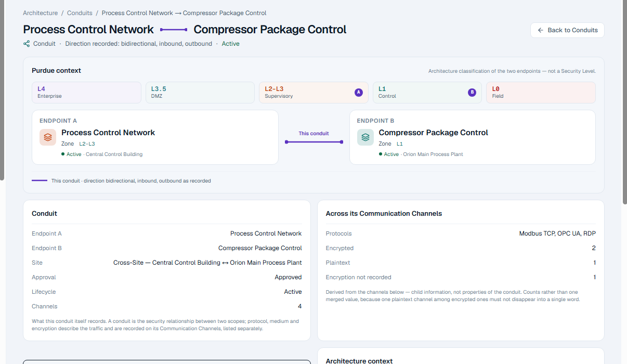Viewport: 627px width, 364px height.
Task: Click the 'Purdue context' heading
Action: (x=56, y=71)
